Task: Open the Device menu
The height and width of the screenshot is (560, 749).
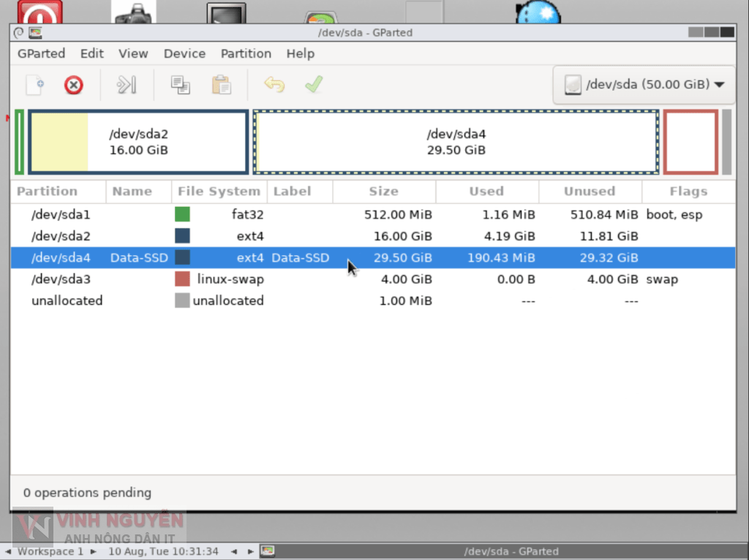Action: [x=184, y=53]
